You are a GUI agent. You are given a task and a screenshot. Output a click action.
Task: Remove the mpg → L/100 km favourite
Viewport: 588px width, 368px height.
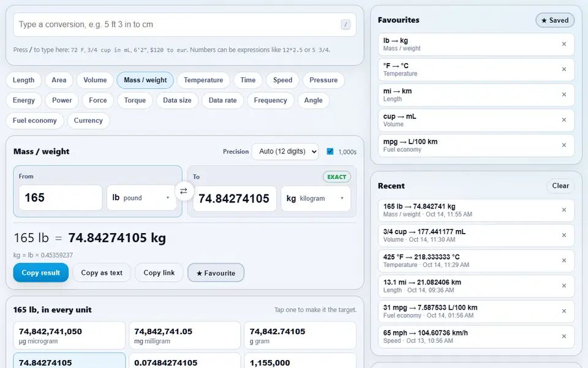[x=563, y=145]
